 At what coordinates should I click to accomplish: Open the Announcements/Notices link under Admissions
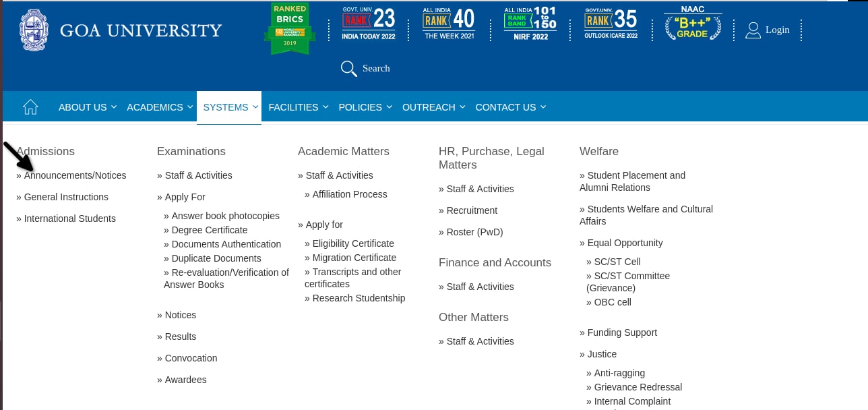click(x=75, y=175)
